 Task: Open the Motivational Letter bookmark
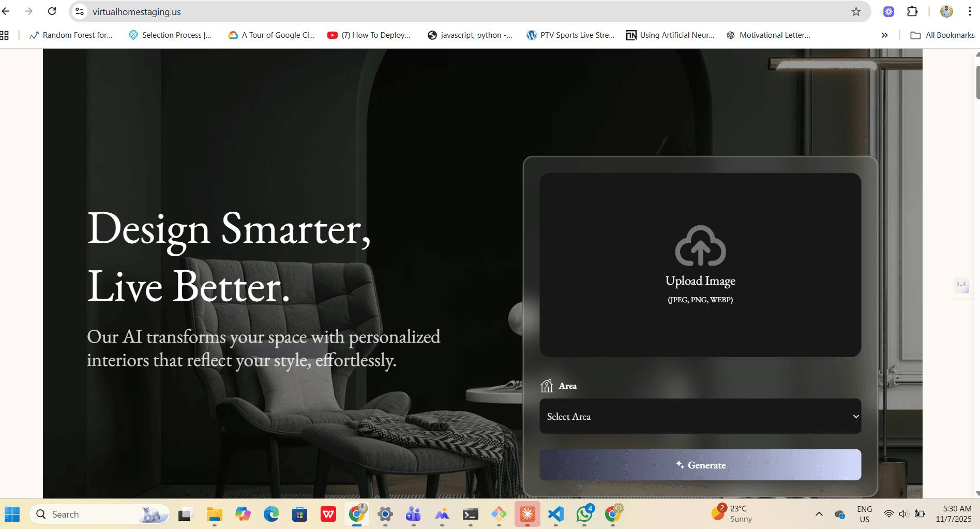[768, 35]
